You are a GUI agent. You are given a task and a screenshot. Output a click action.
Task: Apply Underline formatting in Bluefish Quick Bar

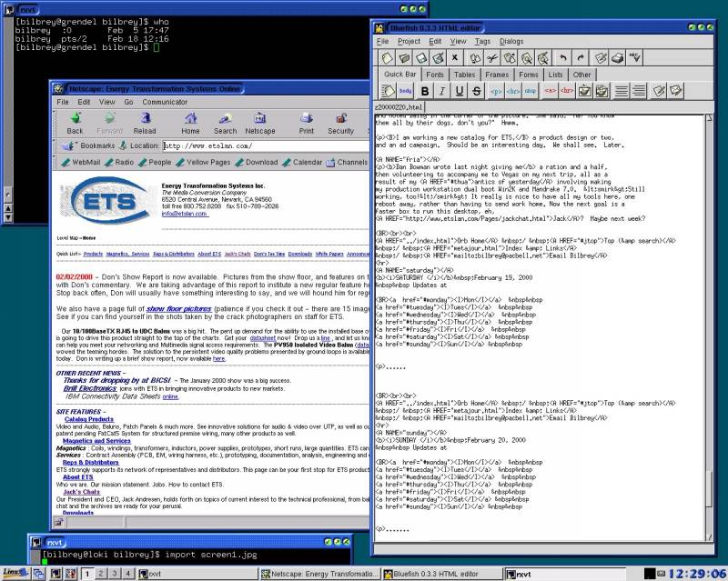(x=460, y=91)
